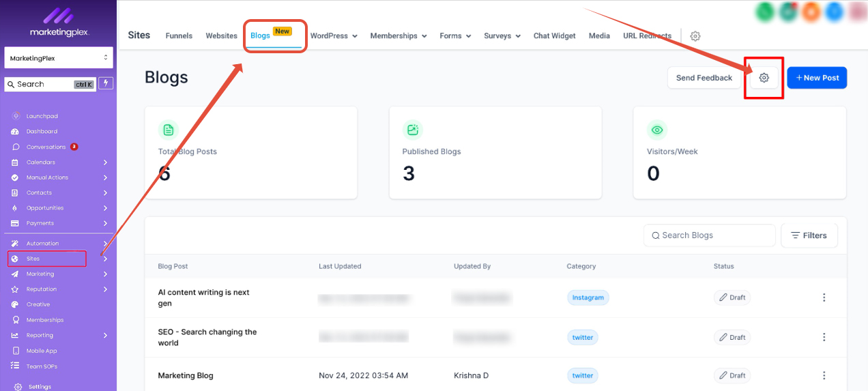Click the Reputation star icon
Image resolution: width=868 pixels, height=391 pixels.
pos(15,289)
